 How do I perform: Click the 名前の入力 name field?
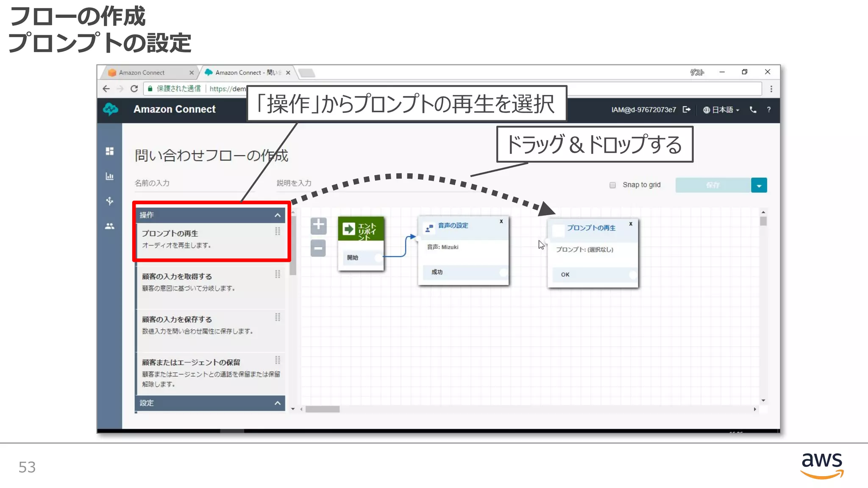(x=195, y=183)
